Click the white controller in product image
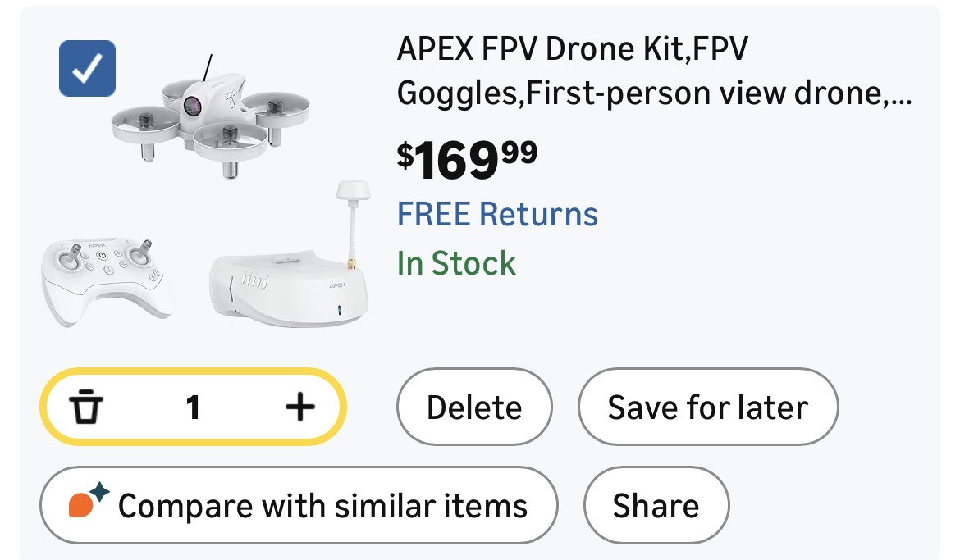This screenshot has height=560, width=960. tap(106, 280)
